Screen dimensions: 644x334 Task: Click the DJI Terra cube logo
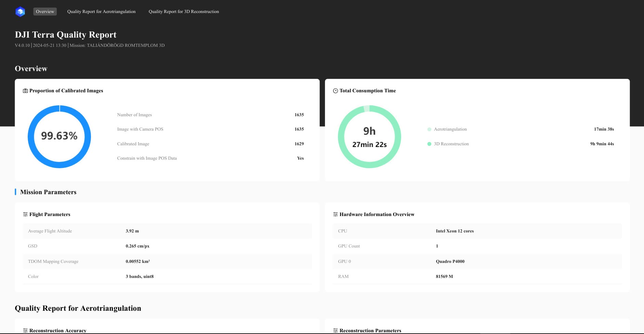pos(20,12)
